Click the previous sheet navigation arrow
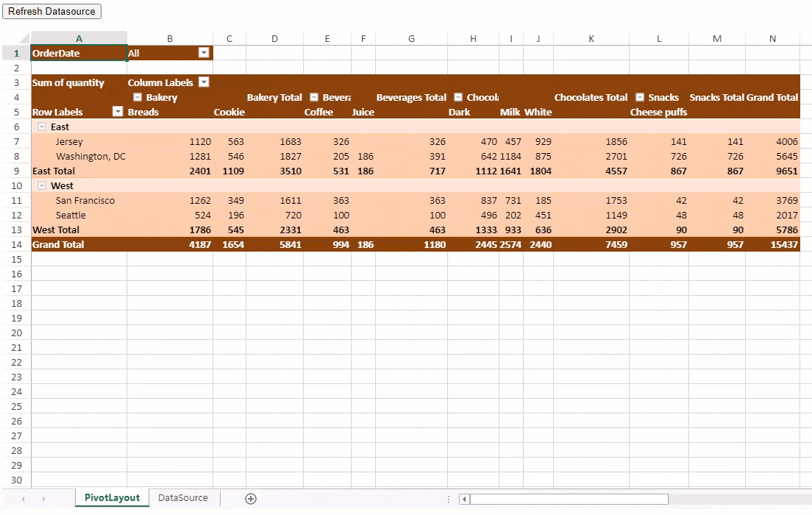Image resolution: width=812 pixels, height=515 pixels. (24, 499)
